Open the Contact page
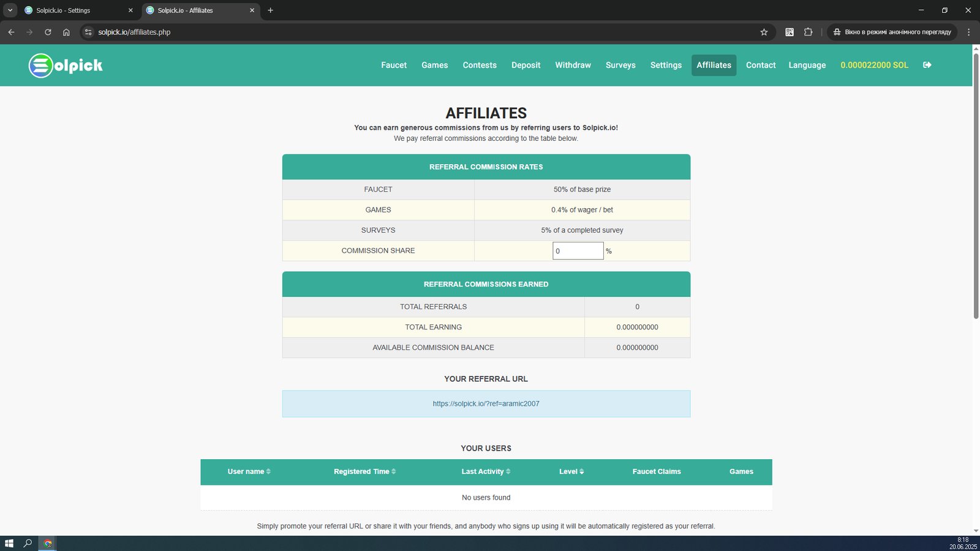The image size is (980, 551). click(x=761, y=65)
